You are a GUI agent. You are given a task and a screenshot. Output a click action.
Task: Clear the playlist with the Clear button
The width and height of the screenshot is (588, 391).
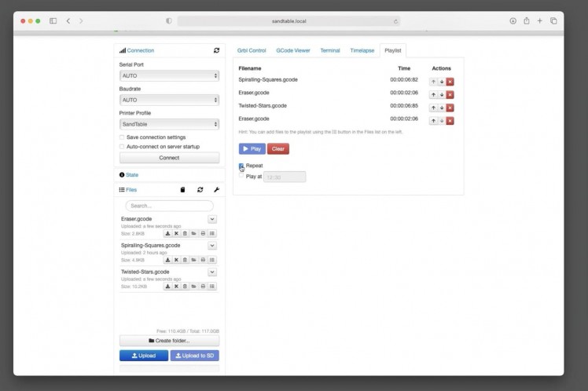click(277, 148)
